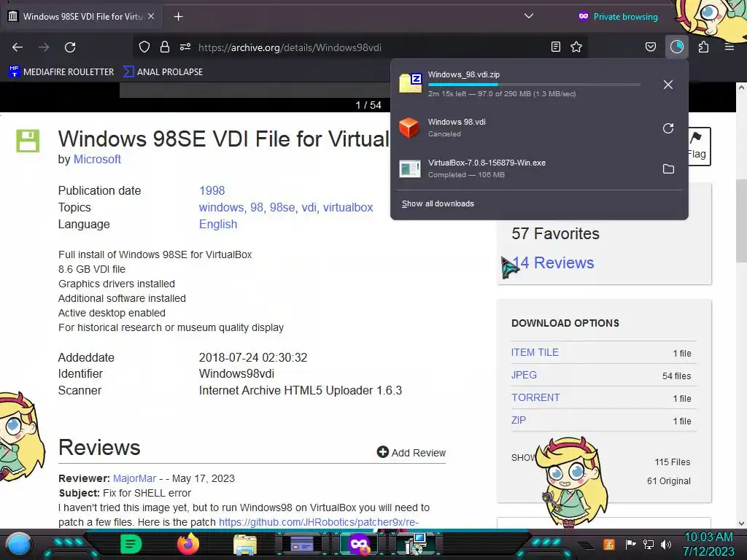Open the network tray icon

pyautogui.click(x=649, y=544)
